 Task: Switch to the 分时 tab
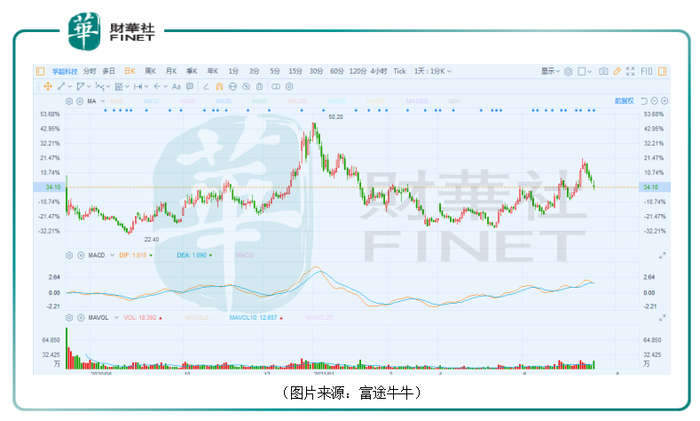tap(89, 71)
